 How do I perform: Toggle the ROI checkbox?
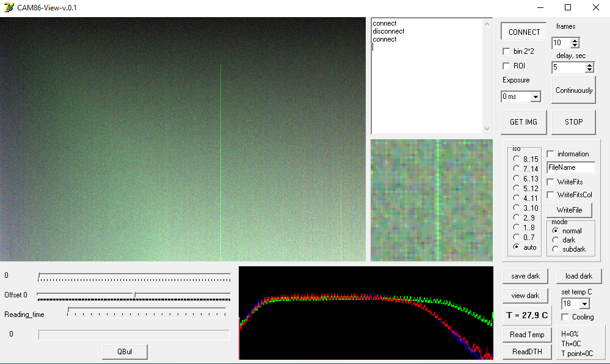pyautogui.click(x=506, y=66)
